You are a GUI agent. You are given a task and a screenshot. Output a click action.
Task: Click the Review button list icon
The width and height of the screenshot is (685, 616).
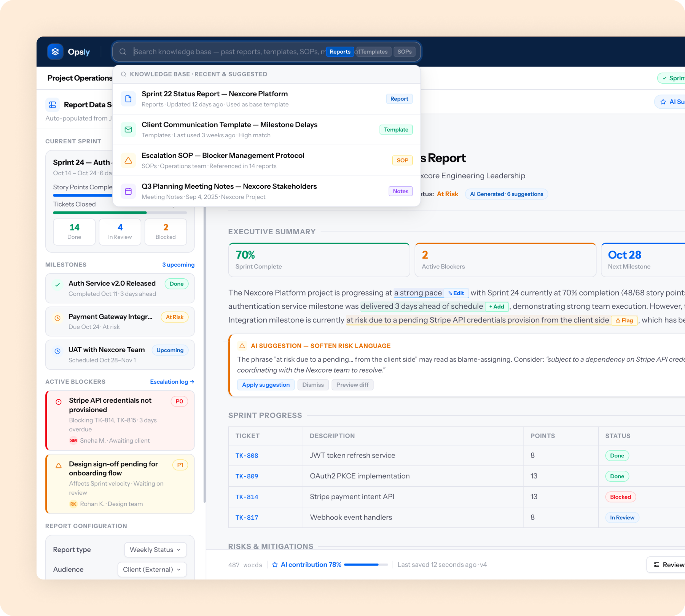coord(656,565)
